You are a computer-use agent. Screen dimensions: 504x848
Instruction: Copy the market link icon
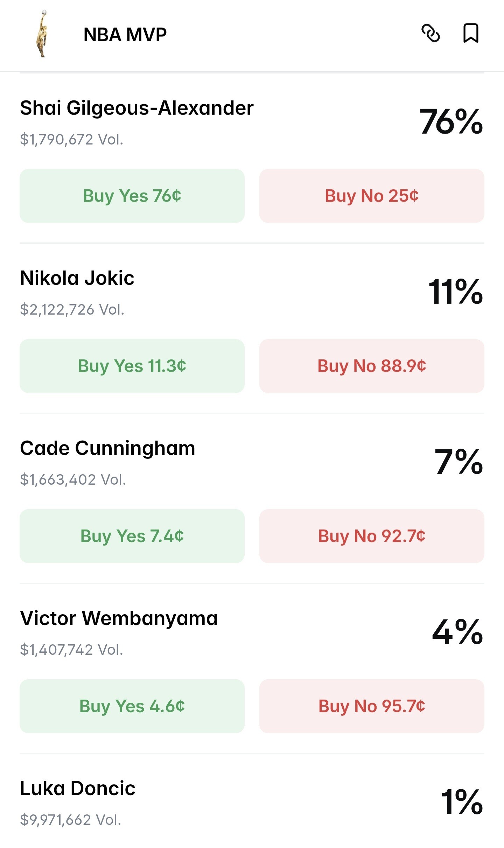pos(430,33)
